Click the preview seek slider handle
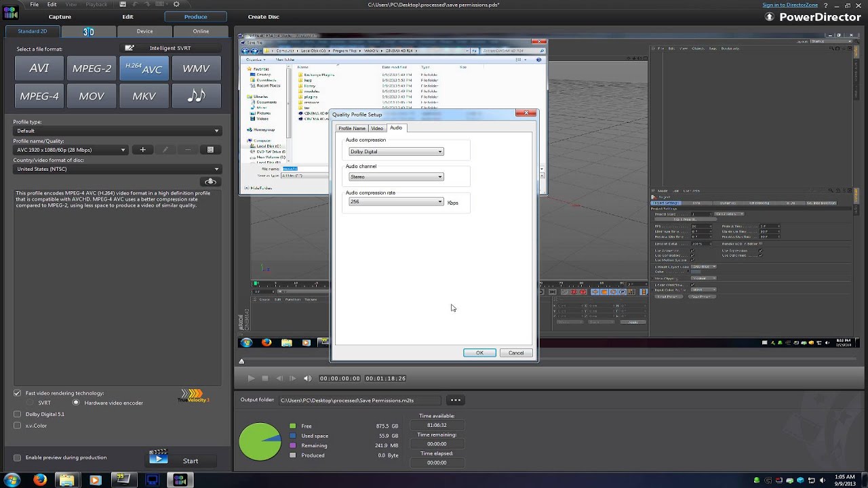Image resolution: width=868 pixels, height=488 pixels. (241, 362)
